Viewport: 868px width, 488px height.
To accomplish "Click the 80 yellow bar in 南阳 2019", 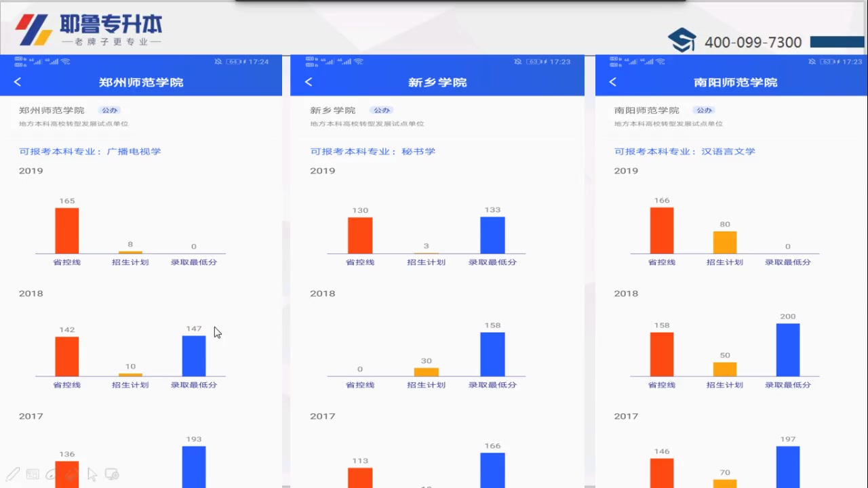I will (725, 243).
